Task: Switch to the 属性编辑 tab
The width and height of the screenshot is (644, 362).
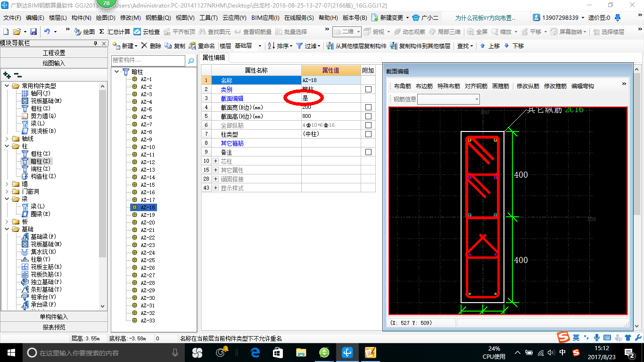Action: (x=214, y=58)
